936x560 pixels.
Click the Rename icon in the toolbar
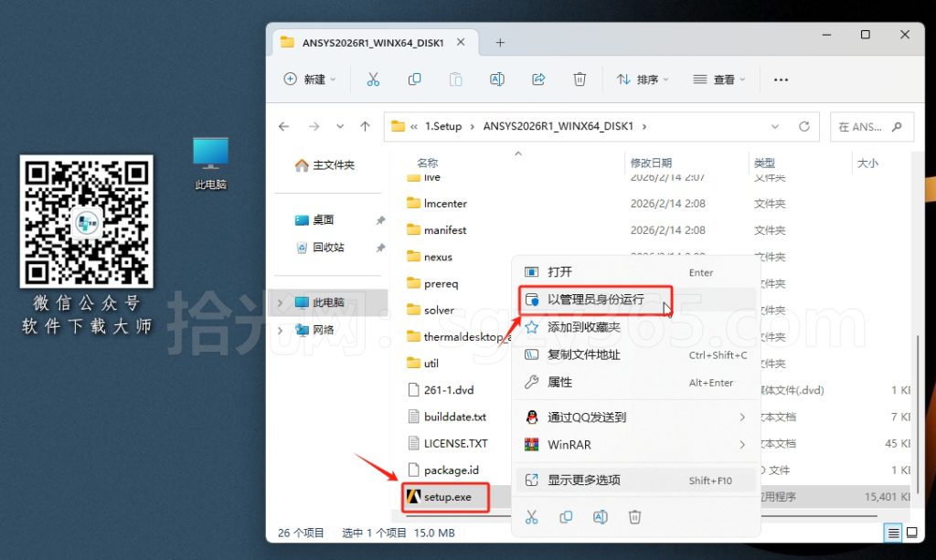click(496, 79)
